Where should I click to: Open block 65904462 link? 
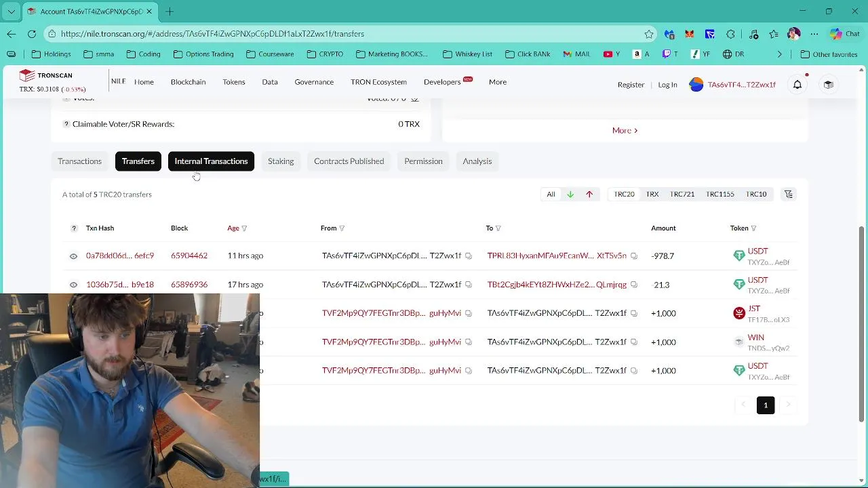[189, 256]
